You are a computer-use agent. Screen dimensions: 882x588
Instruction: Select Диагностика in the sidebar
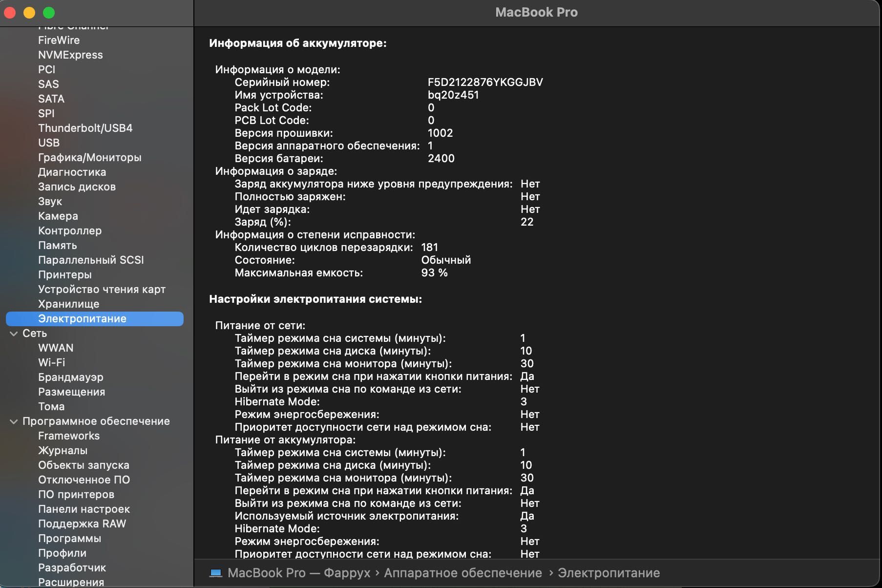point(72,172)
